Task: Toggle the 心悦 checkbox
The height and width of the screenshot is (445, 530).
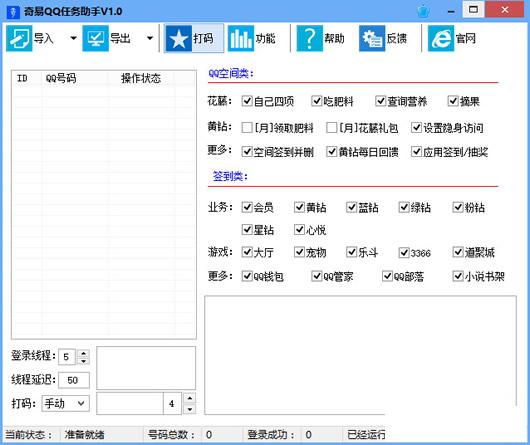Action: click(299, 230)
